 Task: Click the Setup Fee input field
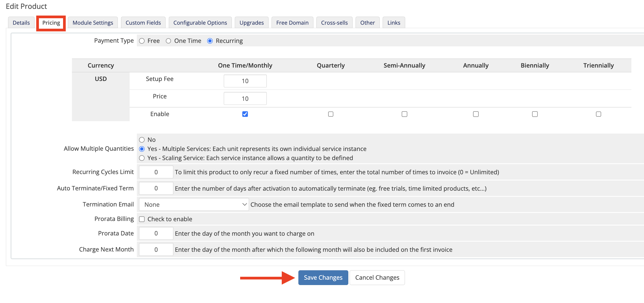click(x=245, y=81)
